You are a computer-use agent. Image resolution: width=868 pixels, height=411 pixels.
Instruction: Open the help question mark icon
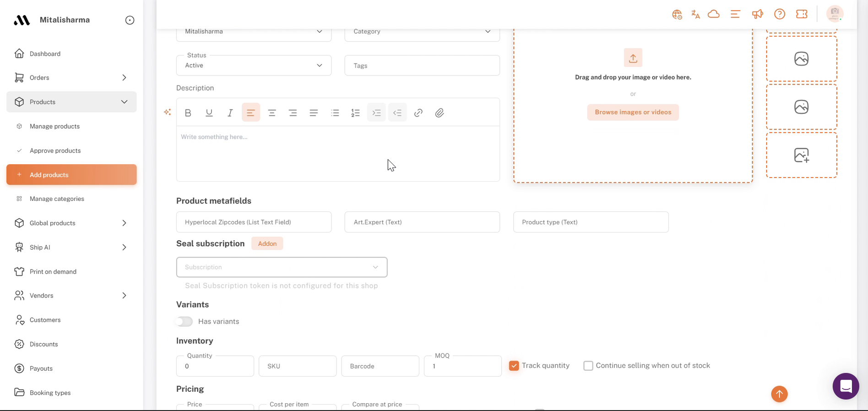780,14
